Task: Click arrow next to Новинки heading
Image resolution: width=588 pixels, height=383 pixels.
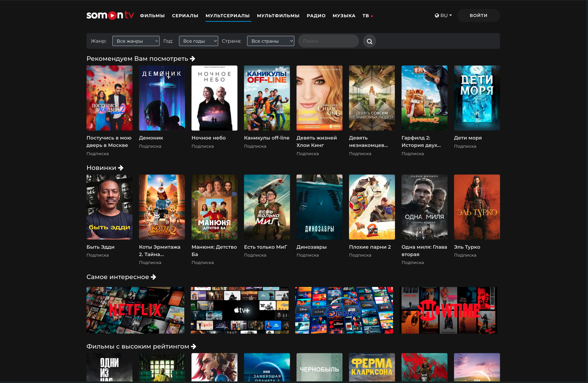Action: (121, 168)
